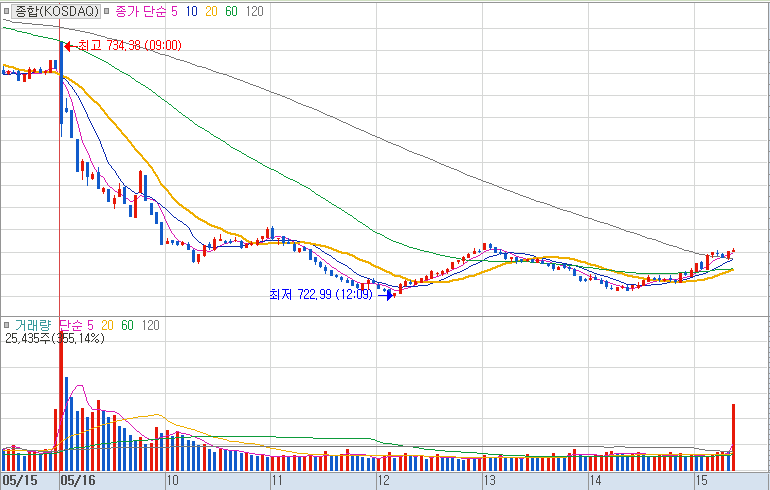Click the volume 단순 5 legend entry

[76, 325]
